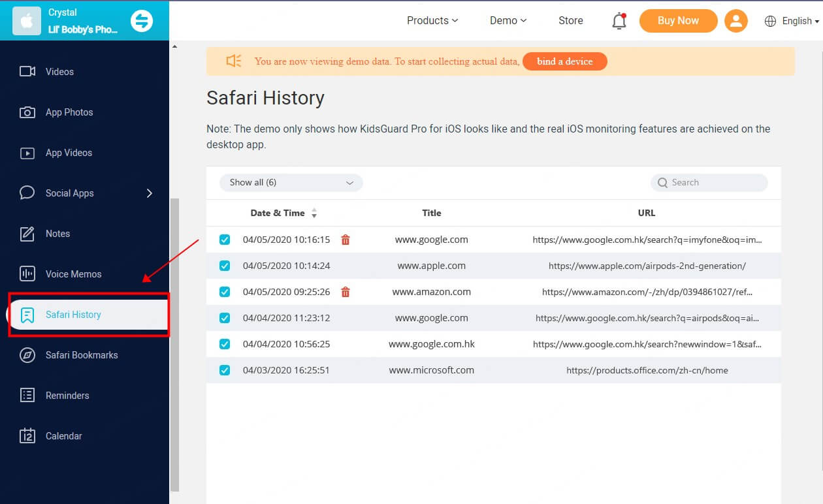Uncheck the 04/03/2020 16:25:51 row checkbox

[x=225, y=370]
